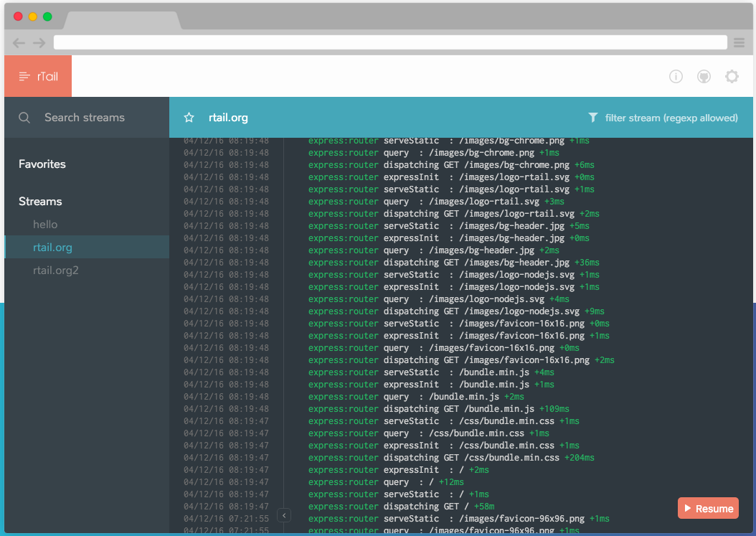Star the rtail.org stream as favorite

tap(189, 117)
